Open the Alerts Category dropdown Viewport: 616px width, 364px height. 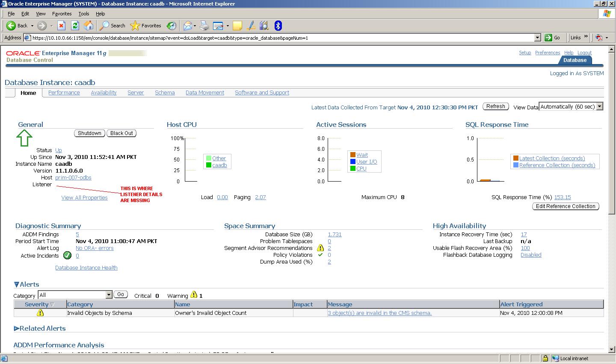click(109, 295)
